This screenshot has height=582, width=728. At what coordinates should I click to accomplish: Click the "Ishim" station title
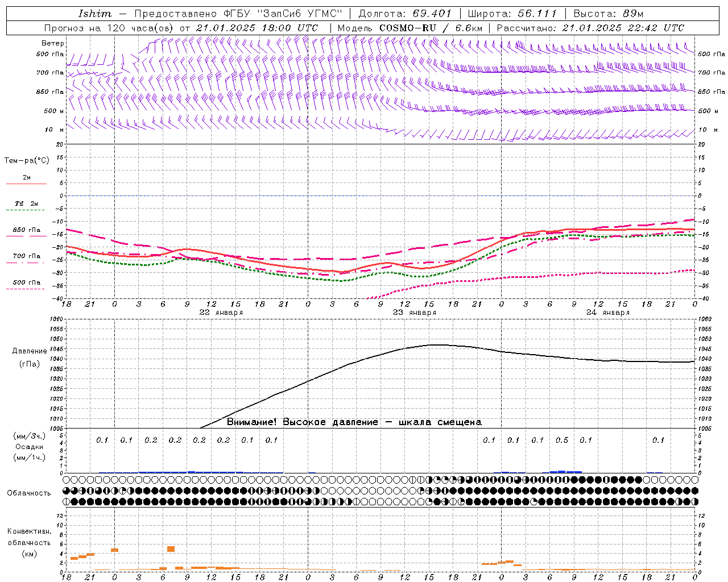click(x=95, y=14)
